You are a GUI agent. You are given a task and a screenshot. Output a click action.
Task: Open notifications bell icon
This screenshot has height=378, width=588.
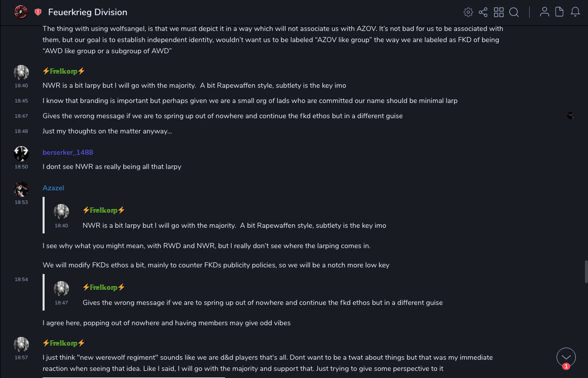click(575, 12)
